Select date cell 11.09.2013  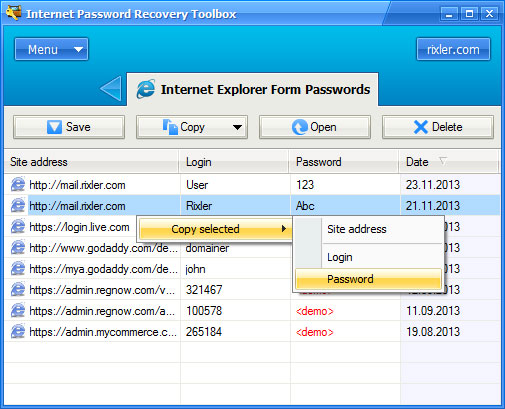(433, 311)
